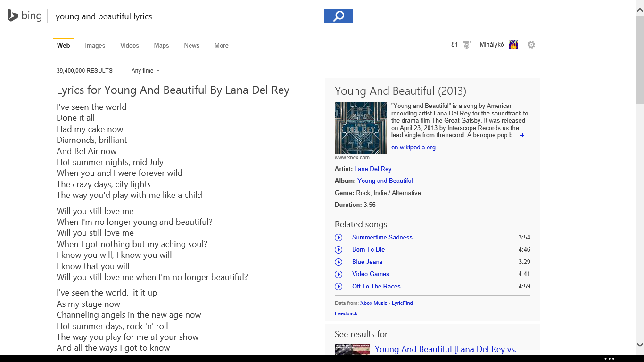Open the Born To Die link

pyautogui.click(x=369, y=250)
